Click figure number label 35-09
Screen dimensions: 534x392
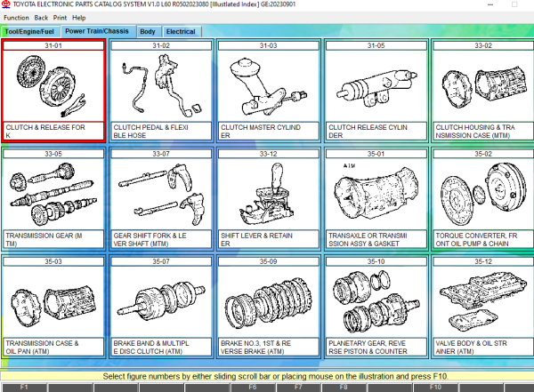click(269, 261)
